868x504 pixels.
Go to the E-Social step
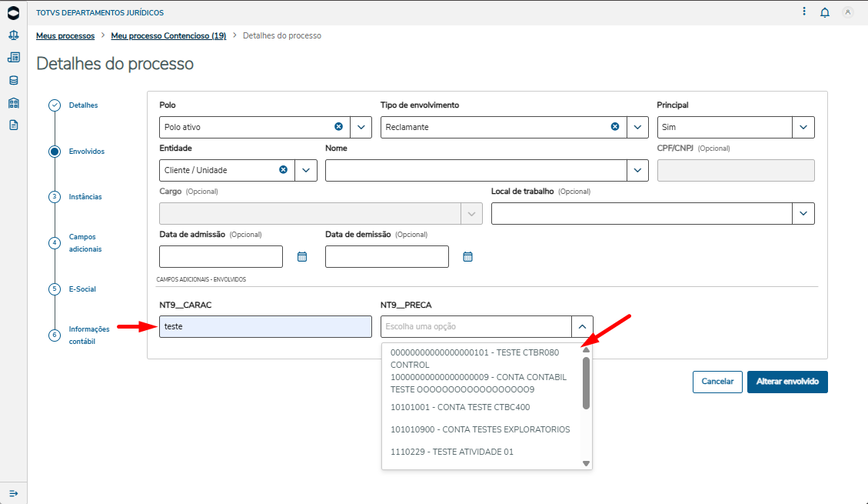(82, 289)
